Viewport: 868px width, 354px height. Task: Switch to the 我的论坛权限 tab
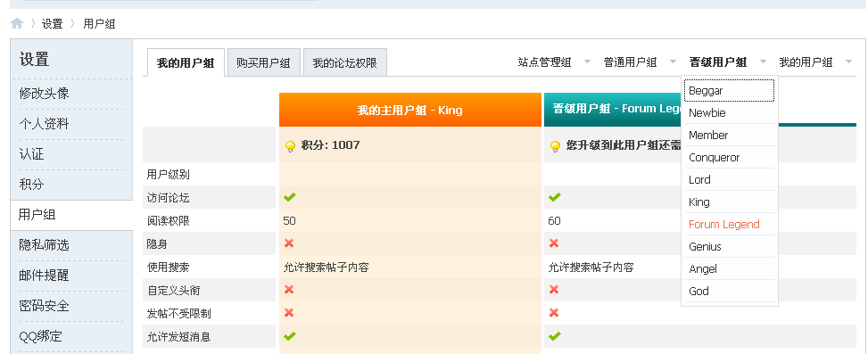345,62
